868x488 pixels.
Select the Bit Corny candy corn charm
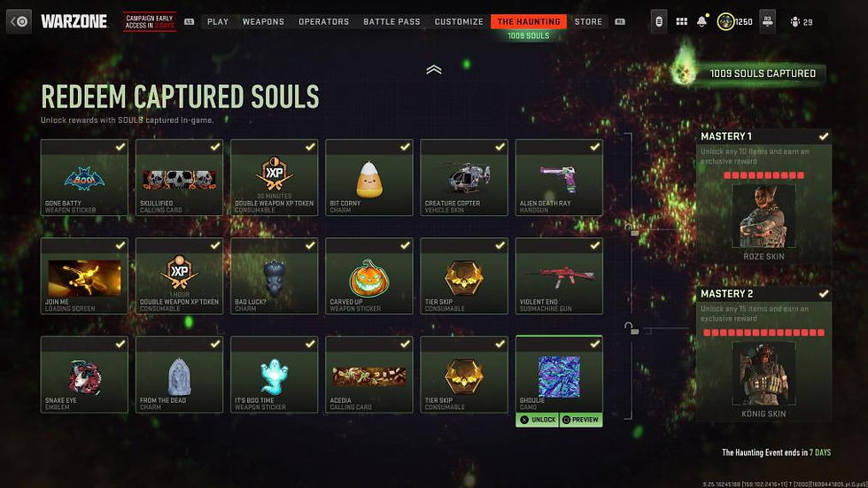pyautogui.click(x=369, y=179)
